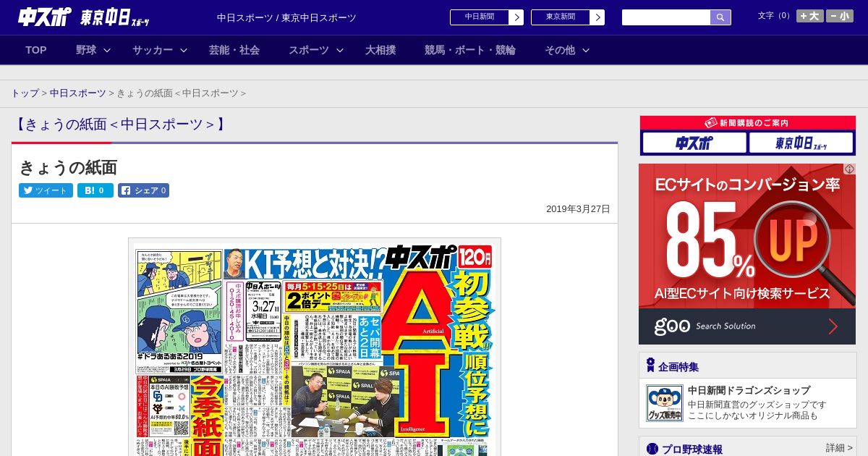868x456 pixels.
Task: Open プロ野球速報 詳細 link
Action: (x=839, y=448)
